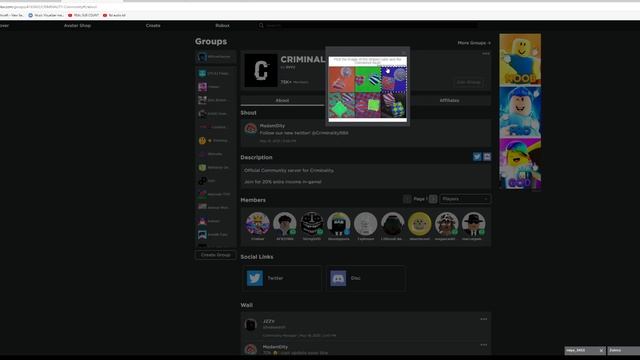This screenshot has height=360, width=640.
Task: Click the Discord icon beside Description
Action: click(x=487, y=157)
